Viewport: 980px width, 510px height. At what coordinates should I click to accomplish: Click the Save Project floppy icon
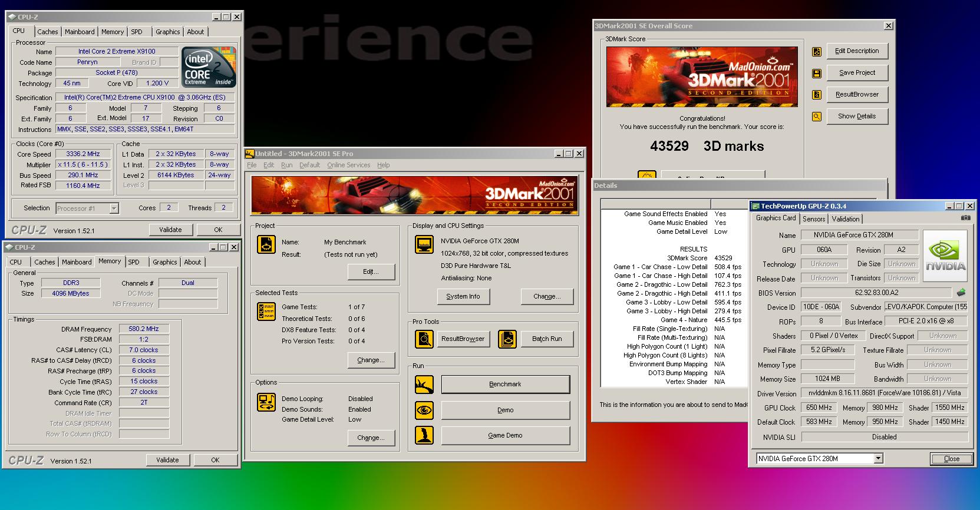[817, 74]
